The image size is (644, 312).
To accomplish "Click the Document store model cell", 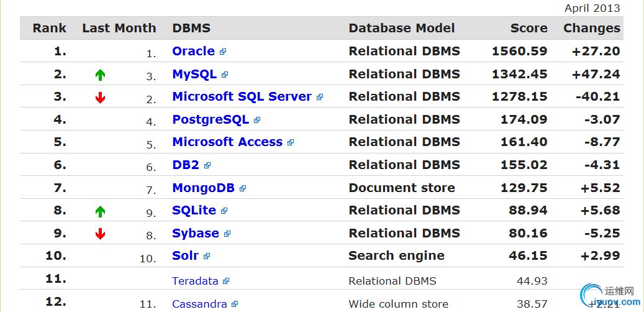I will [x=402, y=188].
